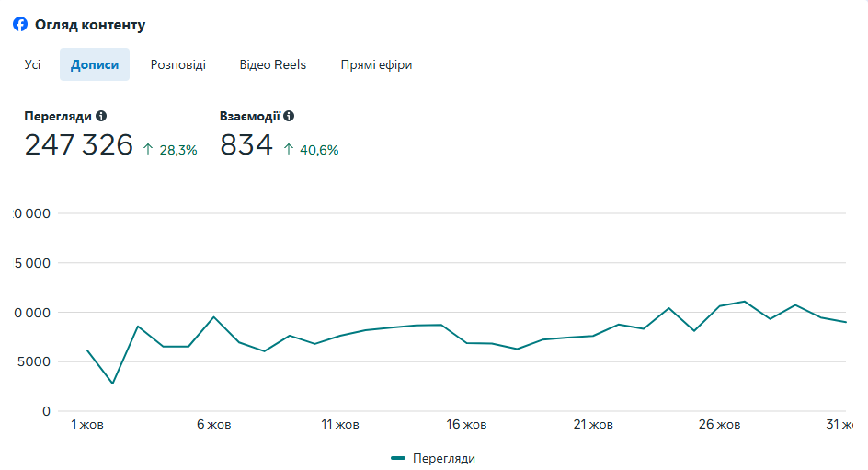This screenshot has height=470, width=868.
Task: Open the Прямі ефіри tab
Action: pos(376,64)
